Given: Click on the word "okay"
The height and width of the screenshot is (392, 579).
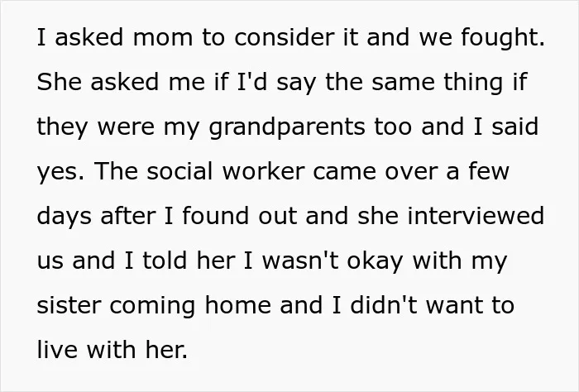Looking at the screenshot, I should tap(375, 261).
